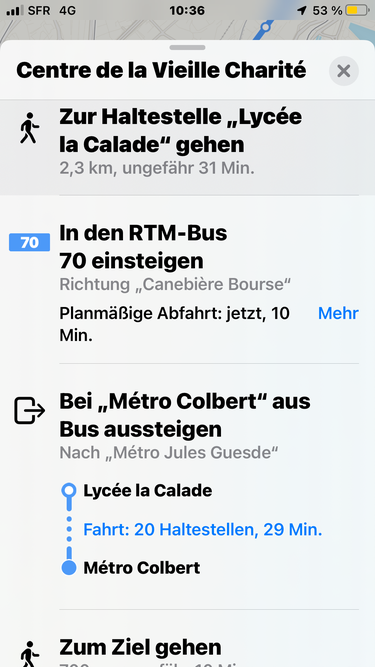Close the Centre de la Vieille Charité directions
Viewport: 375px width, 667px height.
coord(344,71)
